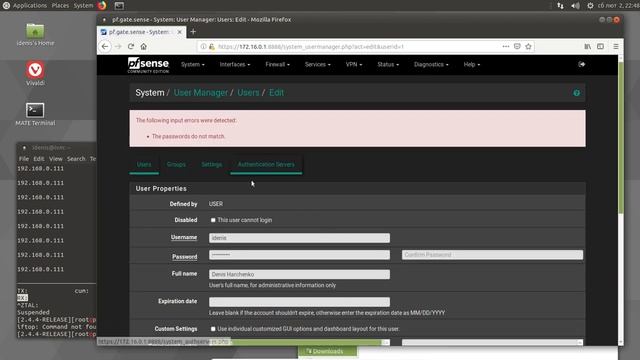Image resolution: width=640 pixels, height=360 pixels.
Task: Open the session gear icon in the top panel
Action: 590,6
